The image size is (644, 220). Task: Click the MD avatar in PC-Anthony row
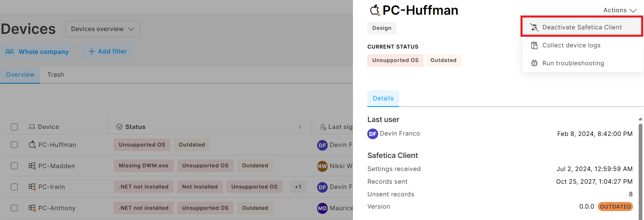click(322, 208)
